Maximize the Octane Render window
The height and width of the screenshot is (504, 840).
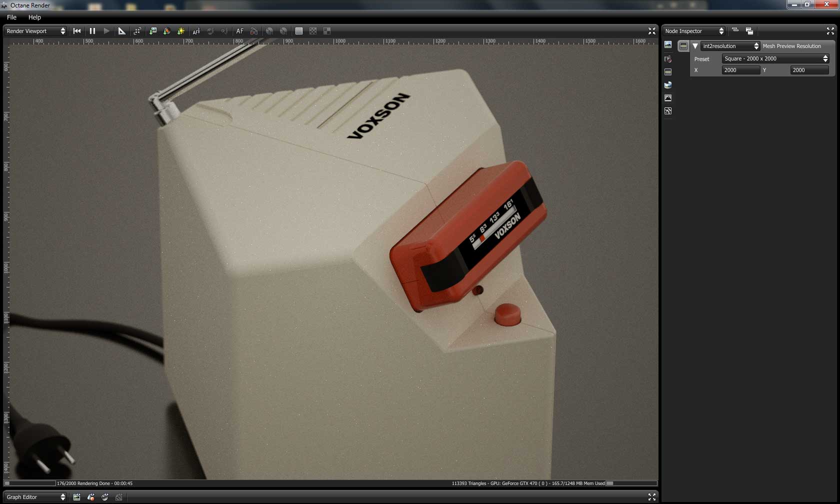[807, 4]
